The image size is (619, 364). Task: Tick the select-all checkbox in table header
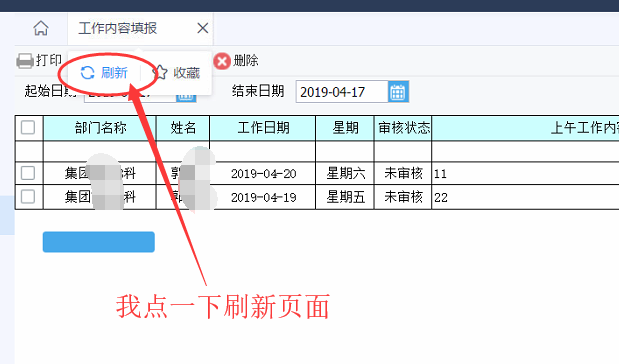pyautogui.click(x=28, y=128)
